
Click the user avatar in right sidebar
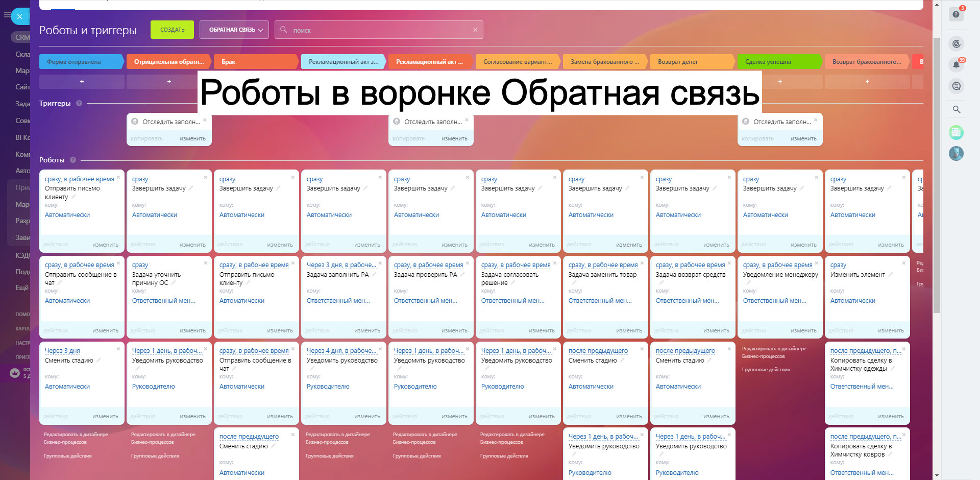click(x=956, y=153)
